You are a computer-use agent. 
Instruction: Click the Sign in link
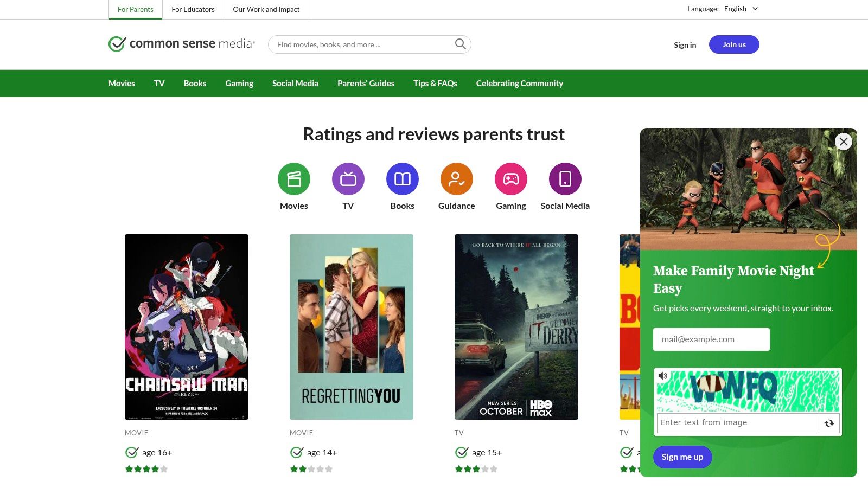tap(685, 45)
